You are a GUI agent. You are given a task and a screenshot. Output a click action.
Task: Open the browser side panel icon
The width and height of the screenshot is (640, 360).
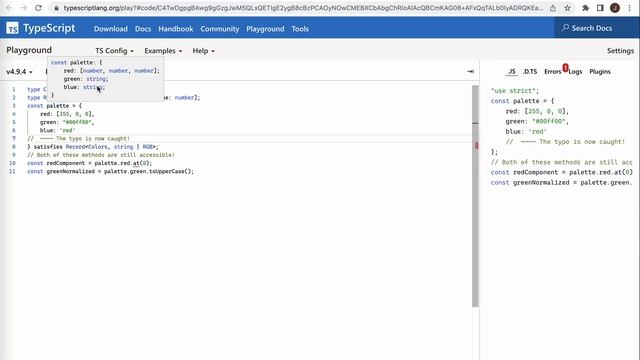(600, 8)
